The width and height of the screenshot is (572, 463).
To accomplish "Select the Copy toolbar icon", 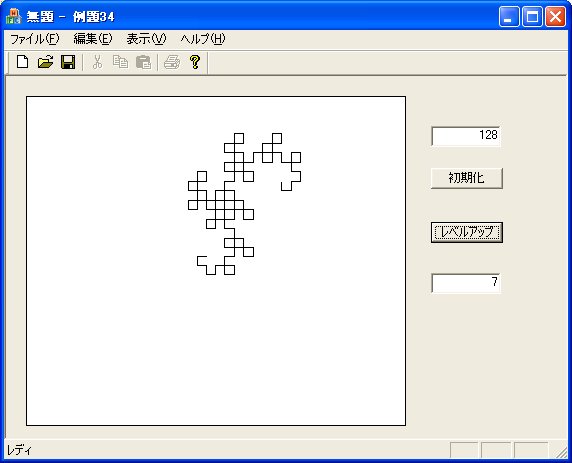I will click(120, 62).
